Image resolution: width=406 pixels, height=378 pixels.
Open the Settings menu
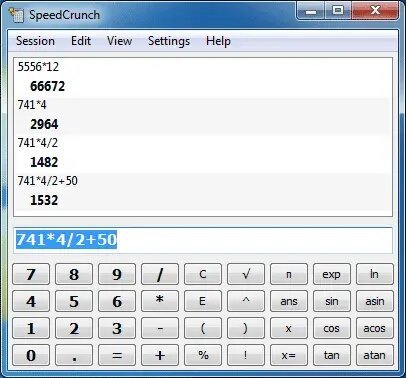point(169,41)
